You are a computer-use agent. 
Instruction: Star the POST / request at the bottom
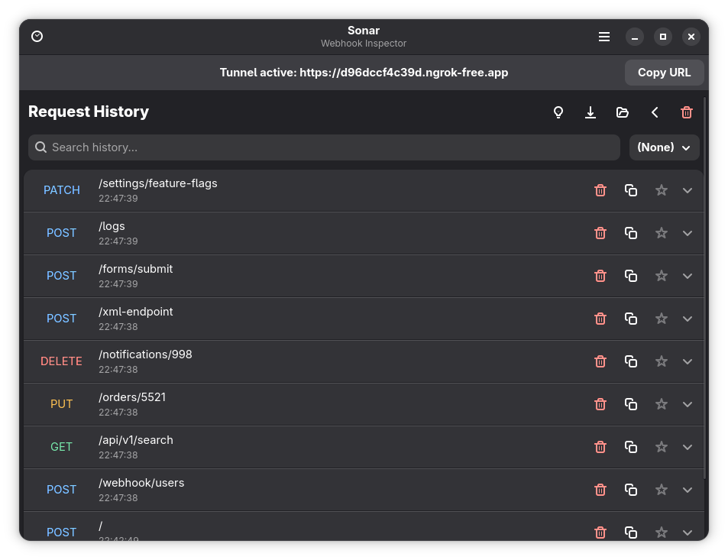pos(661,532)
